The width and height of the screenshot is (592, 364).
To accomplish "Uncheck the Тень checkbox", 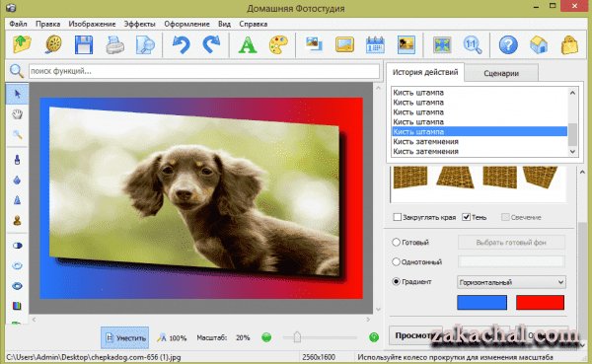I will point(467,217).
